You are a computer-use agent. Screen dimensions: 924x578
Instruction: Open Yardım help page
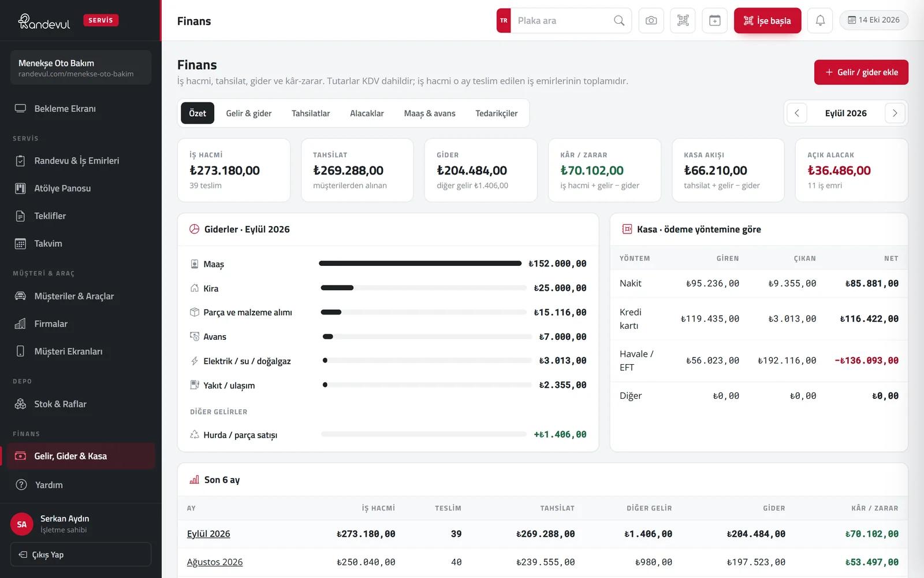click(81, 485)
